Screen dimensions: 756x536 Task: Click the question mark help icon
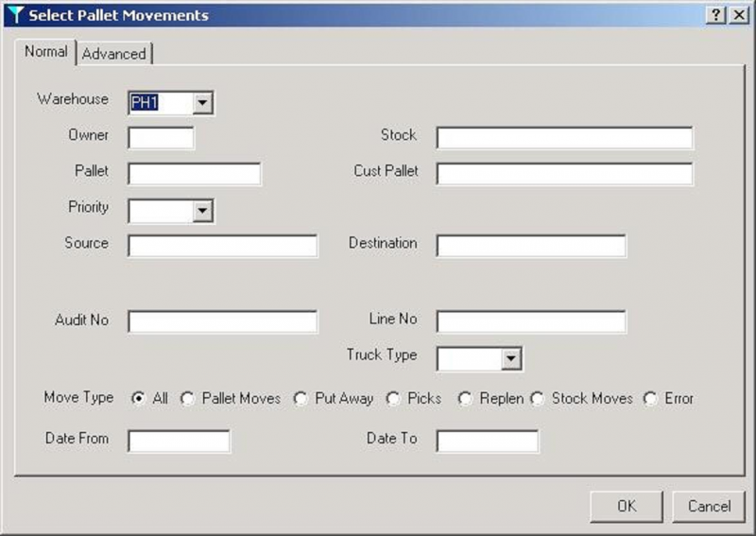click(716, 15)
